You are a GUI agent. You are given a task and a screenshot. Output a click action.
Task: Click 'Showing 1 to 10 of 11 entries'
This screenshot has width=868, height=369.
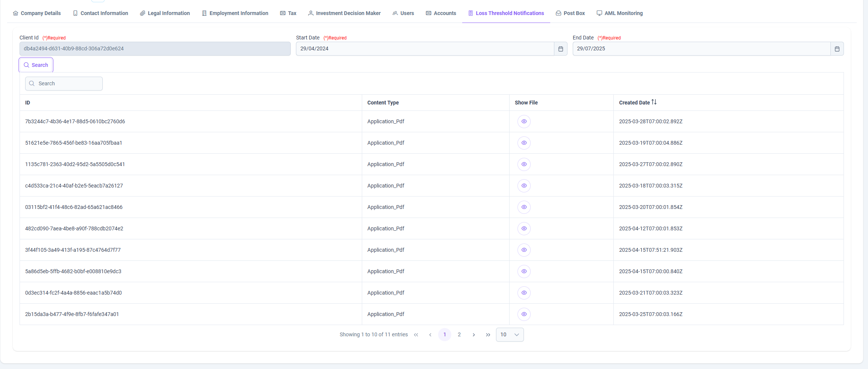(x=373, y=334)
